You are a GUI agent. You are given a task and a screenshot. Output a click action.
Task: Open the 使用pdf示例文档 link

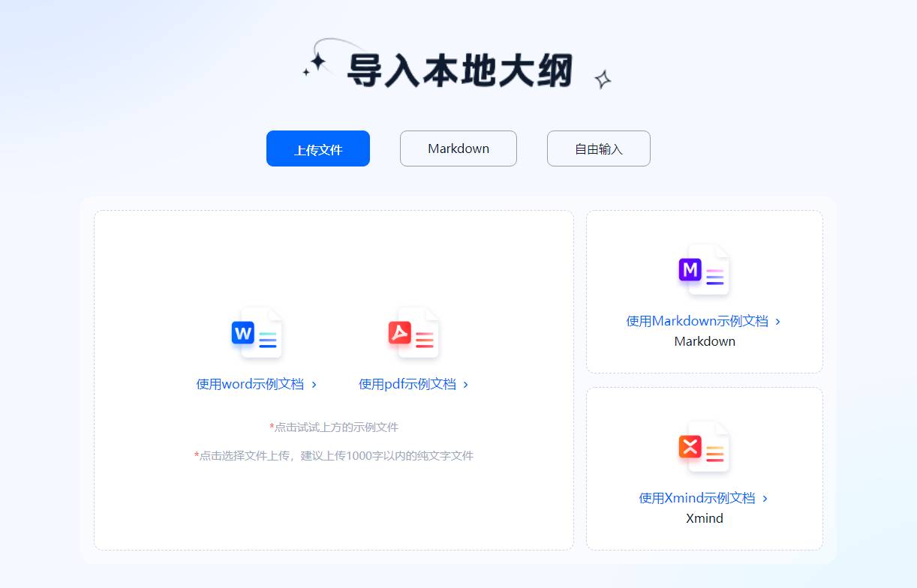click(407, 384)
